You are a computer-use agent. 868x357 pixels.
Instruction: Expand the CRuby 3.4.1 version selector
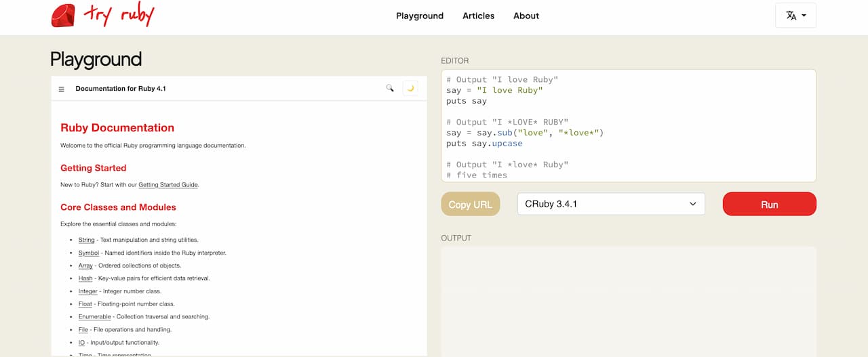(x=611, y=204)
